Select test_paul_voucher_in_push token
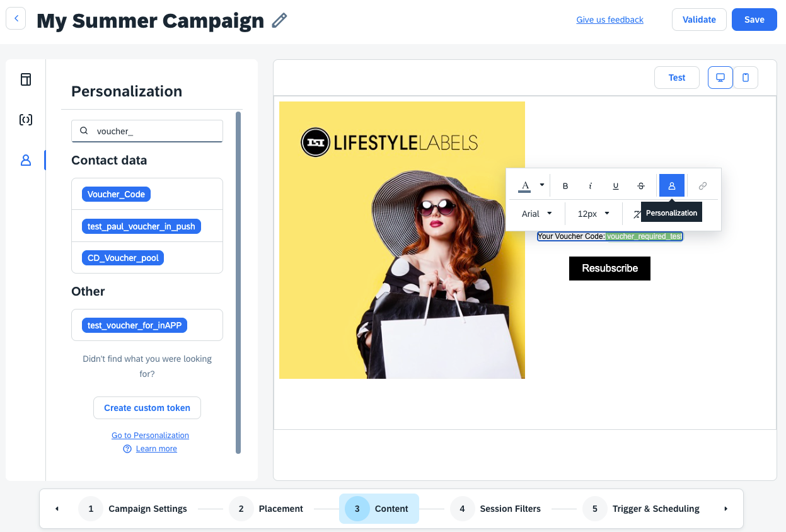Viewport: 786px width, 532px height. [141, 226]
